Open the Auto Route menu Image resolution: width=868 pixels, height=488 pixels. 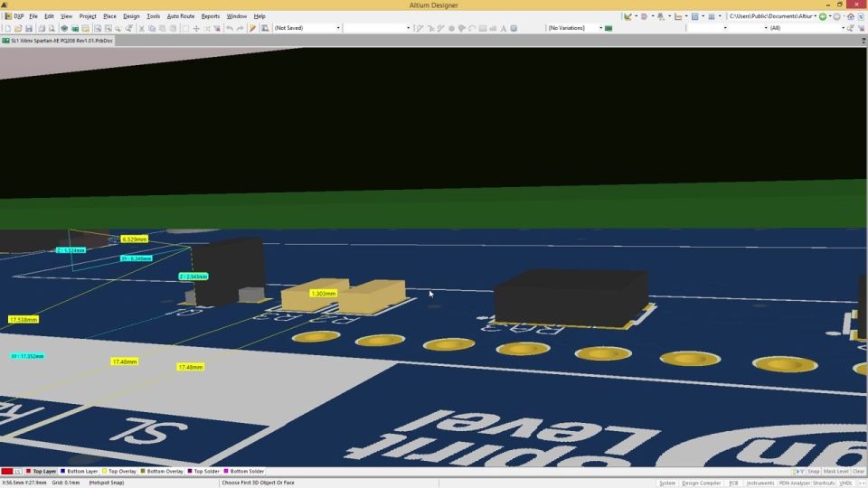point(181,16)
